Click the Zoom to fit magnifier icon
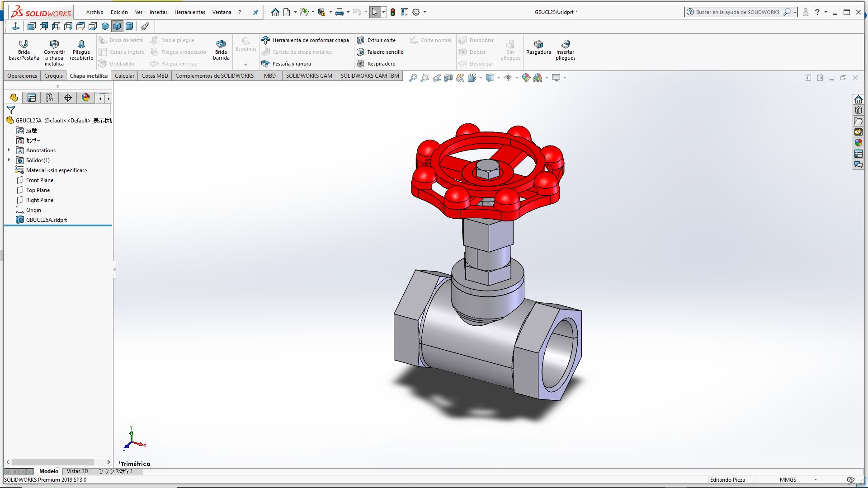The height and width of the screenshot is (488, 868). 413,78
